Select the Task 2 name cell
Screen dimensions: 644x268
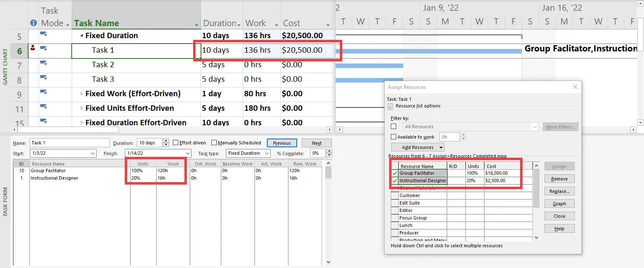[x=136, y=65]
